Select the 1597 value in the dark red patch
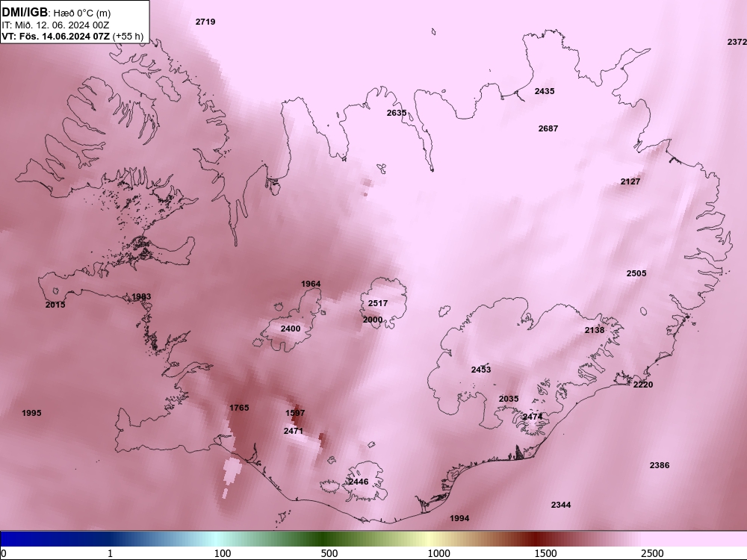The height and width of the screenshot is (560, 747). (295, 413)
